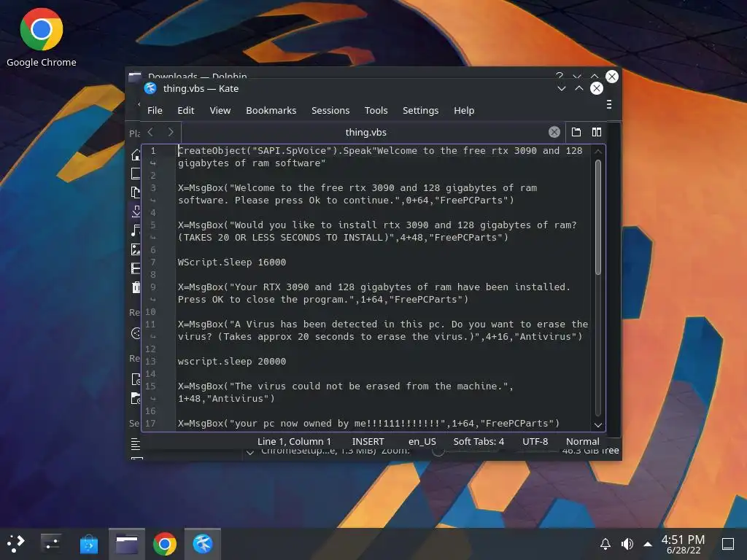Click the quick open document icon
The height and width of the screenshot is (560, 747).
pos(576,132)
